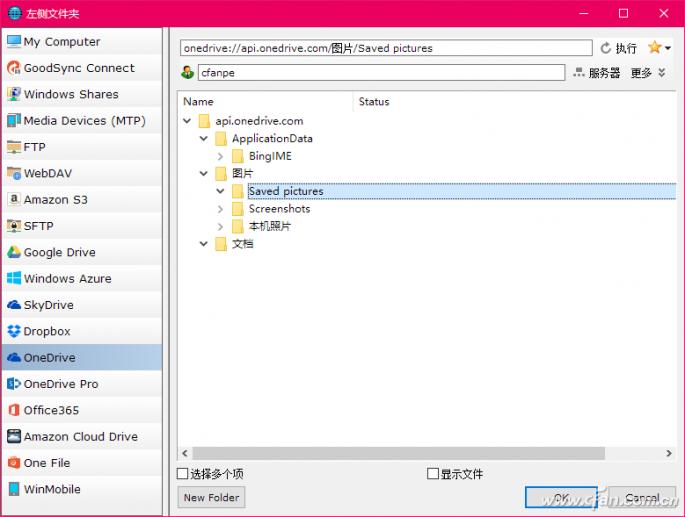Click the FTP icon in sidebar
This screenshot has width=685, height=517.
point(14,147)
